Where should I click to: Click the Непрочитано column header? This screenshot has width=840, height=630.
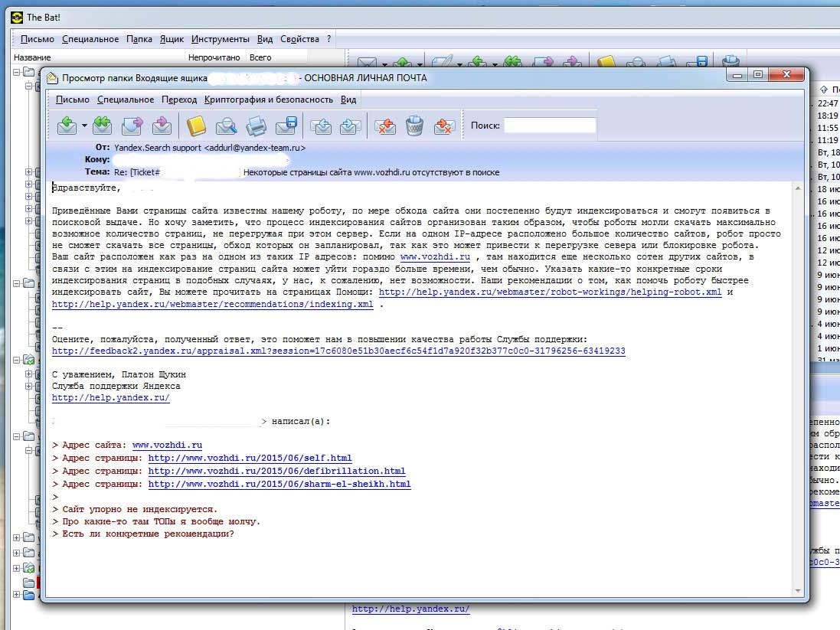(214, 57)
